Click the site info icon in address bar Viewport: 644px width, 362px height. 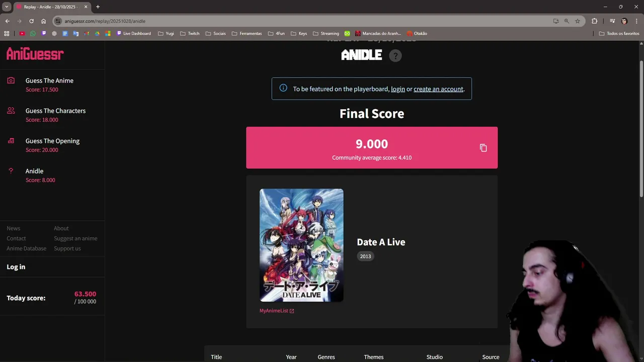pos(58,21)
